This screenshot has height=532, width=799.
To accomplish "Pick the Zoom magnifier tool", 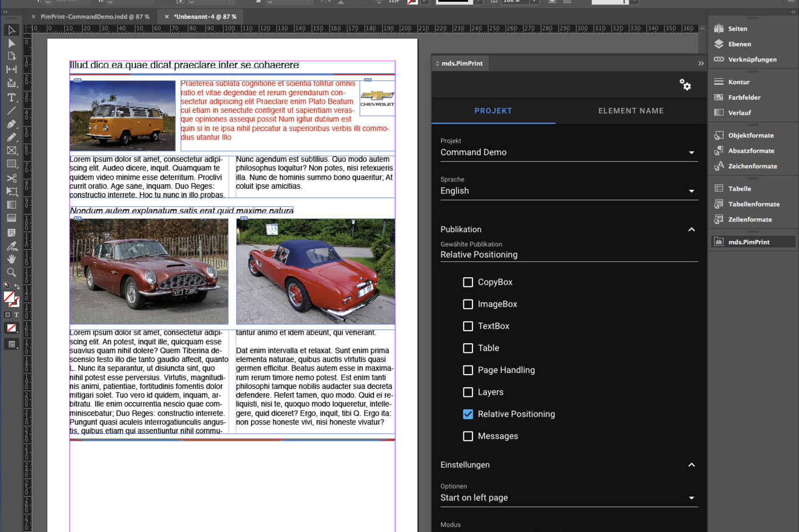I will point(11,273).
